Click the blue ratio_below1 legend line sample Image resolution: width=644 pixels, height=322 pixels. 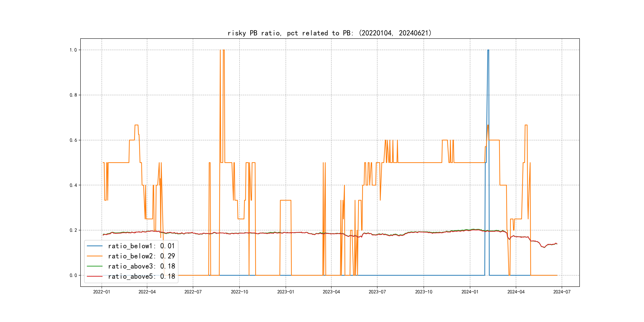[94, 246]
